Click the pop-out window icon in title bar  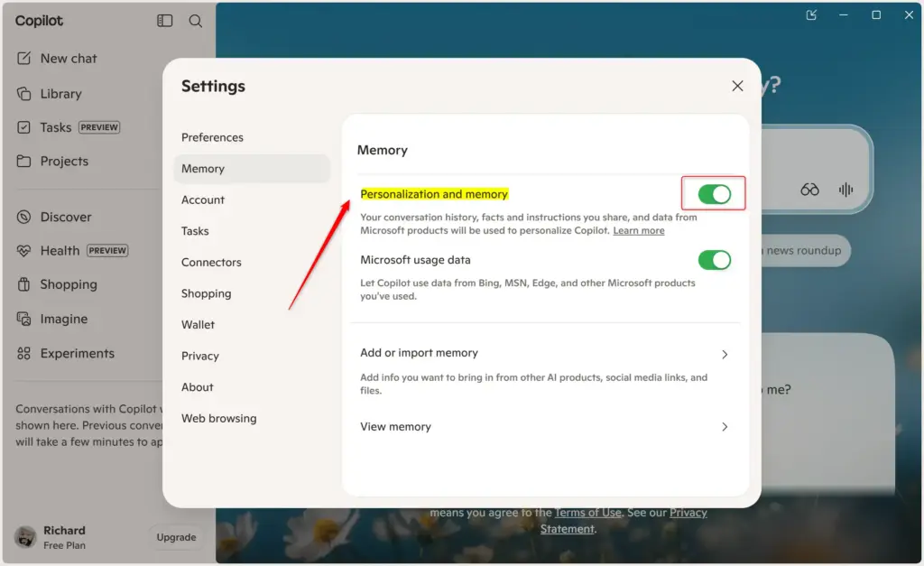[811, 14]
